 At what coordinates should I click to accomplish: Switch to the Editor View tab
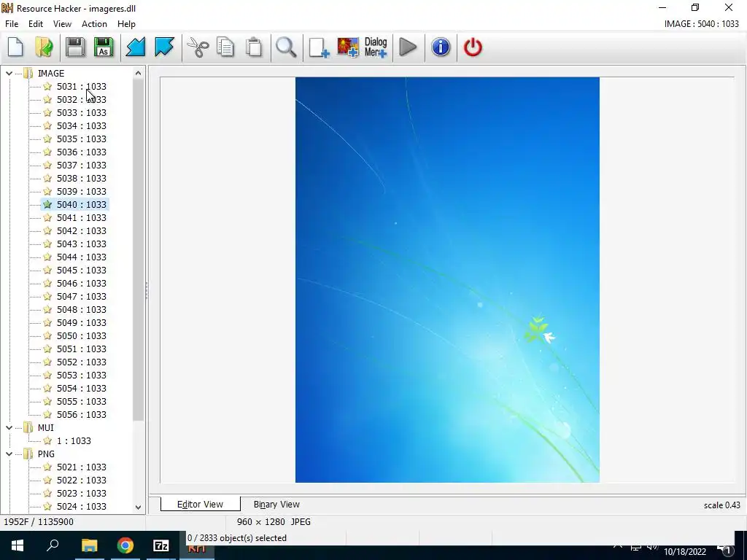coord(200,505)
